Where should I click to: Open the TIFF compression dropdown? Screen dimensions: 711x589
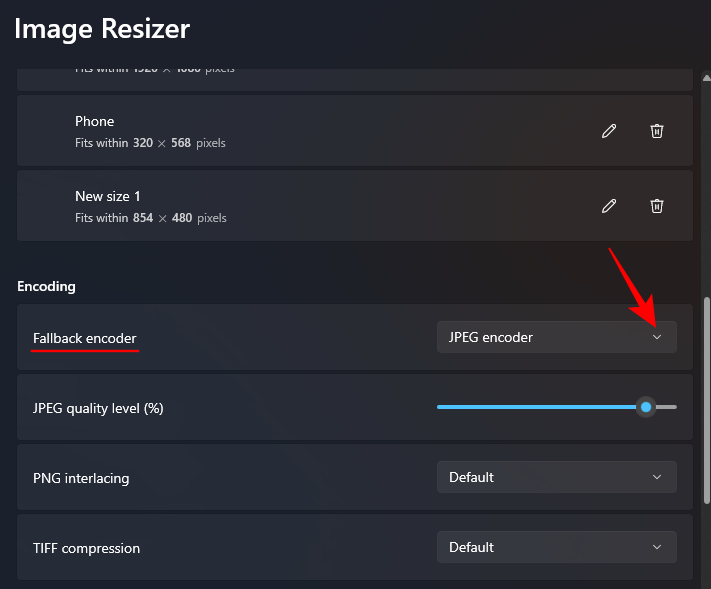click(556, 548)
